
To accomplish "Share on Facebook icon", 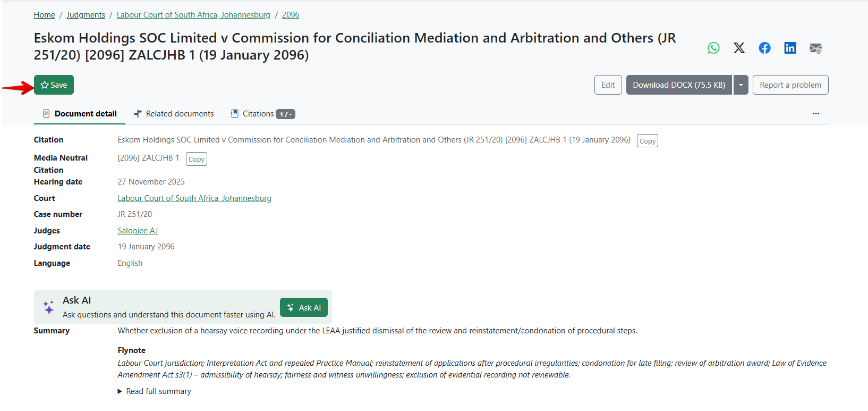I will click(x=764, y=48).
